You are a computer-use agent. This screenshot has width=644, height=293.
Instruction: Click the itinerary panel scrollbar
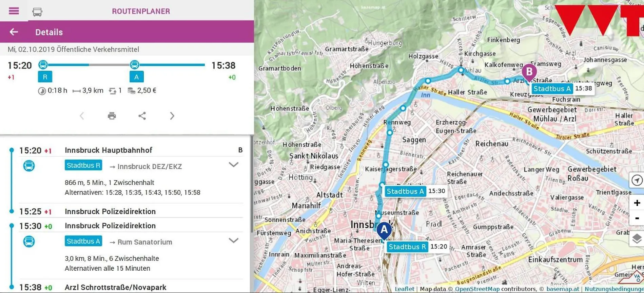[252, 185]
